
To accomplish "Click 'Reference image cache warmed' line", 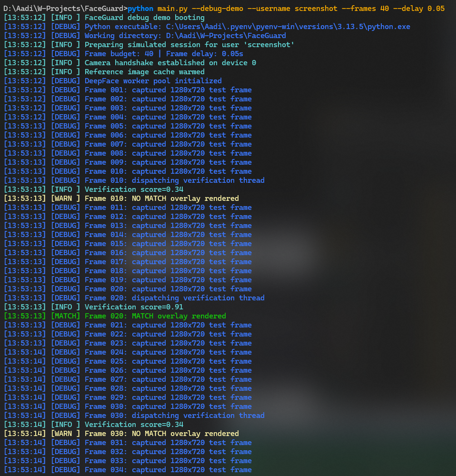I will (x=104, y=72).
